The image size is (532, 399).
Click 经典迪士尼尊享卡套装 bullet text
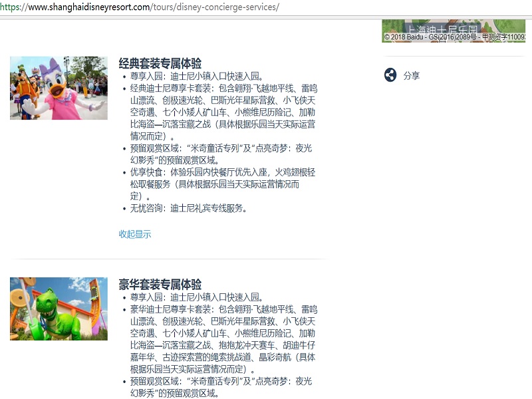tap(223, 112)
